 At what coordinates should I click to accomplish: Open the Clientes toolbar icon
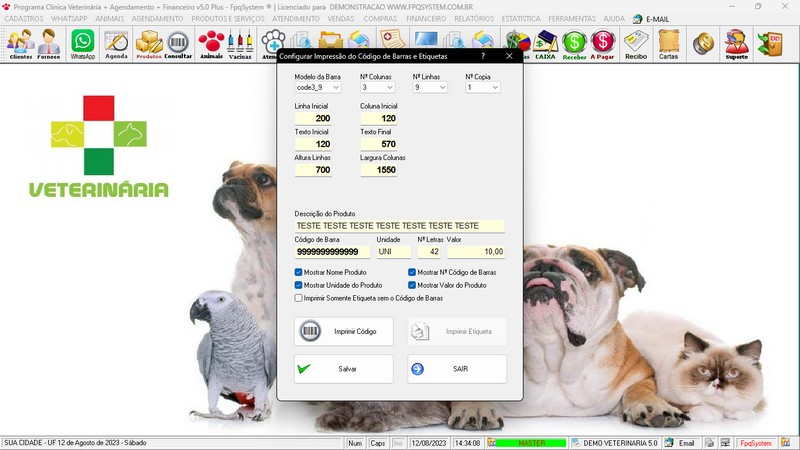tap(20, 44)
